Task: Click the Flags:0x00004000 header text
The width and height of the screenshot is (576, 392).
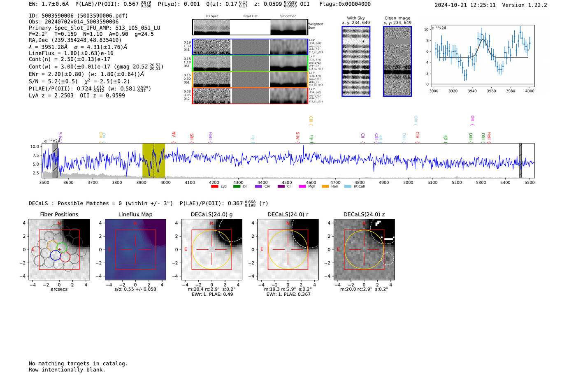Action: click(x=345, y=4)
